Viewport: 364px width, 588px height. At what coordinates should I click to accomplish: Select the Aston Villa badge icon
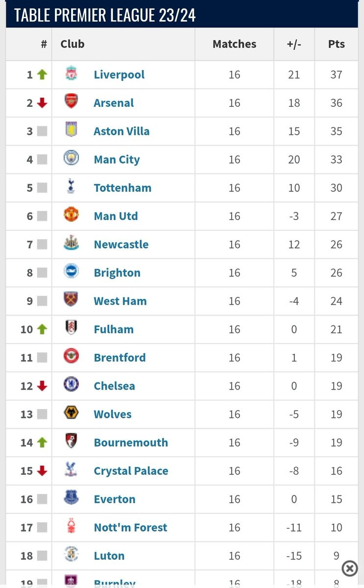[71, 129]
